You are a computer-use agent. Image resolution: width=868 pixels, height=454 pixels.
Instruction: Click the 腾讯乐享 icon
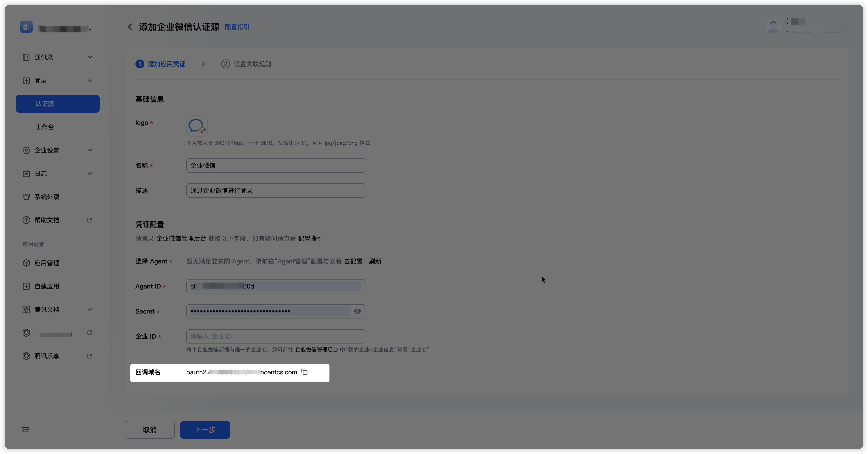[26, 356]
